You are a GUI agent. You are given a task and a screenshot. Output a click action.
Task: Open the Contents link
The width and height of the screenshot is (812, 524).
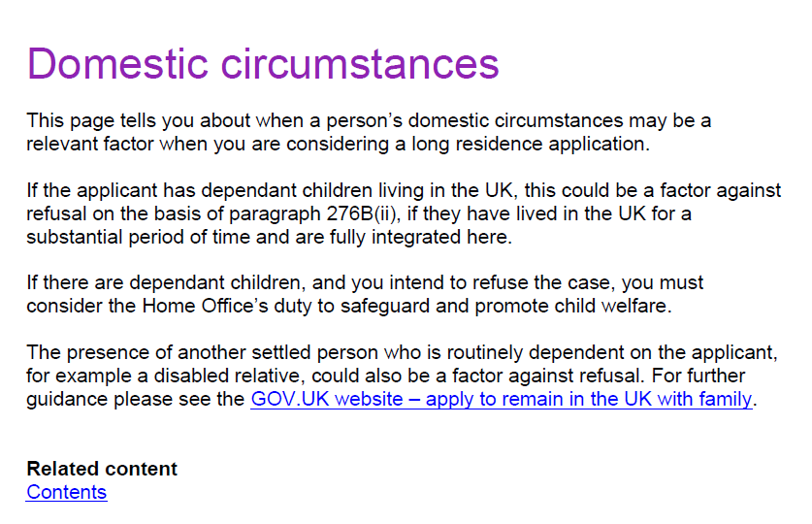tap(67, 492)
